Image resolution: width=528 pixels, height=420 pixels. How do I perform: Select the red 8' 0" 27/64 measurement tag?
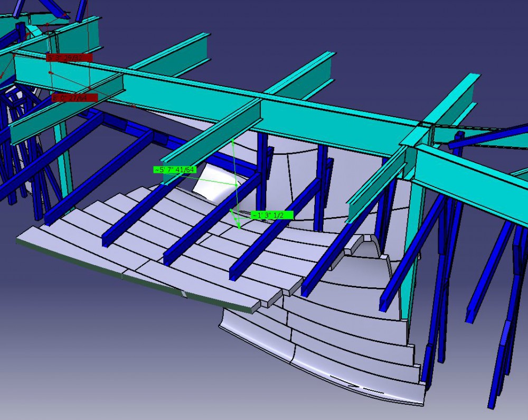point(75,98)
